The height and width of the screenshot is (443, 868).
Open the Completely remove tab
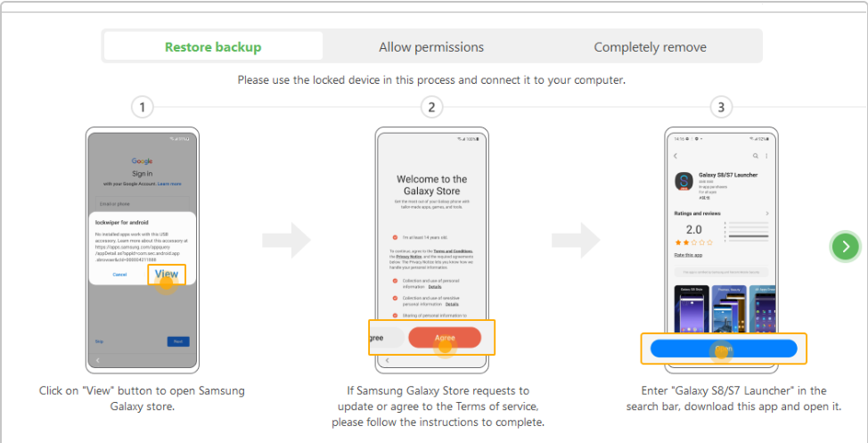pyautogui.click(x=650, y=47)
